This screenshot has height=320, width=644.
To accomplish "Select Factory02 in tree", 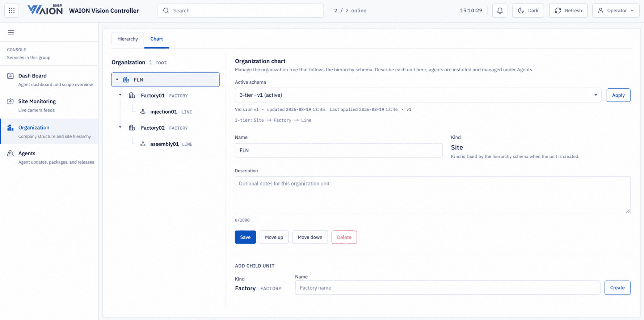I will tap(153, 128).
